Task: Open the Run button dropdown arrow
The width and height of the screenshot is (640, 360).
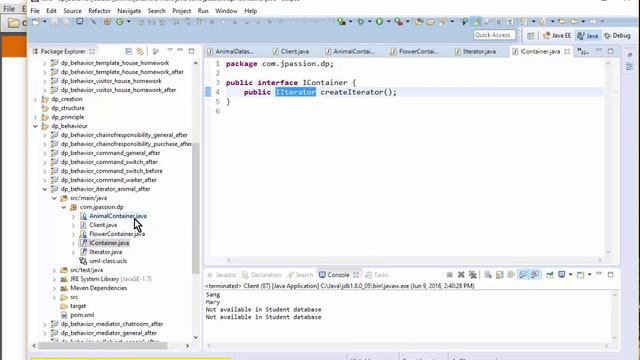Action: click(388, 22)
